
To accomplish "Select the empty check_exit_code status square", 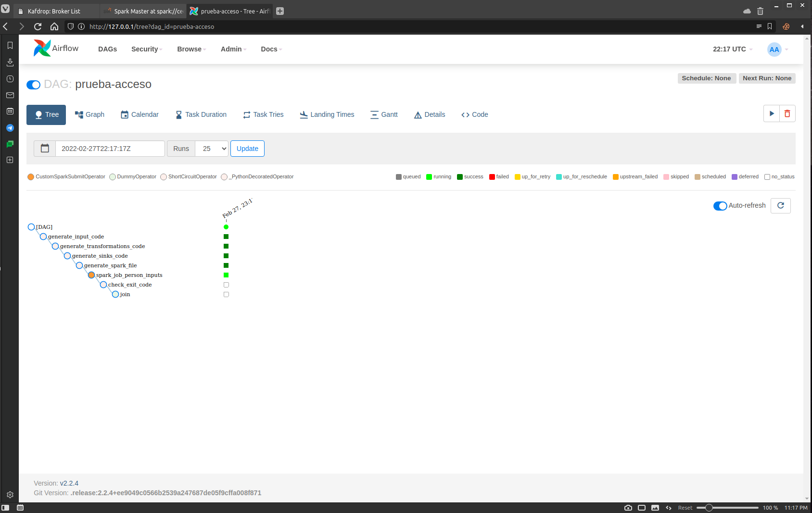I will [x=226, y=285].
